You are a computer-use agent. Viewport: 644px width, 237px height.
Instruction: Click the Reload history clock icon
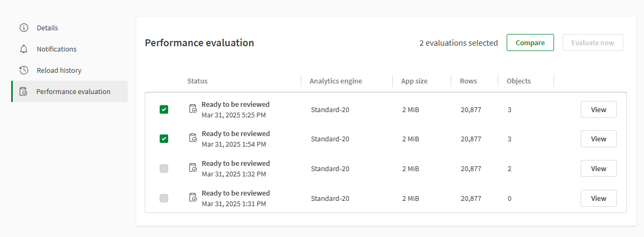(23, 70)
